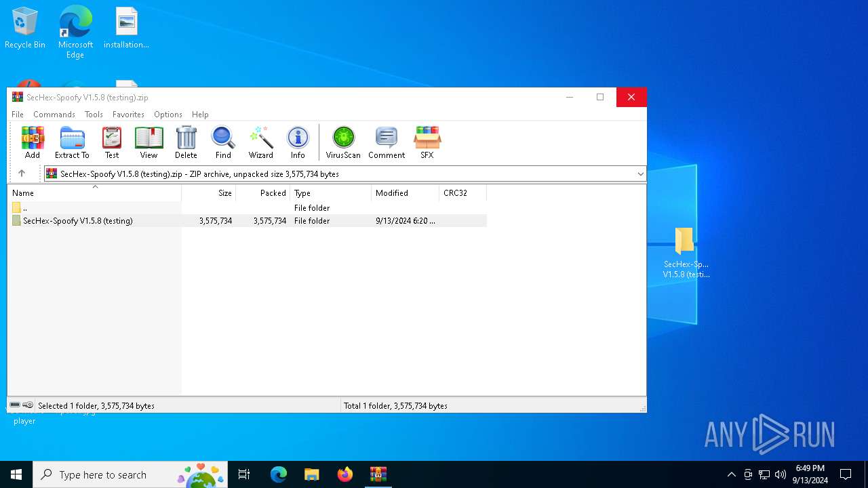Open the Tools menu
868x488 pixels.
pos(94,115)
